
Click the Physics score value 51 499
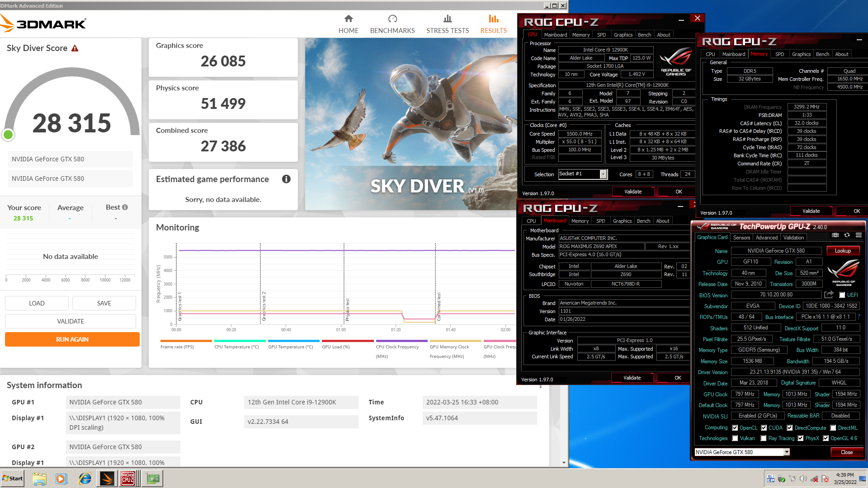[x=223, y=103]
